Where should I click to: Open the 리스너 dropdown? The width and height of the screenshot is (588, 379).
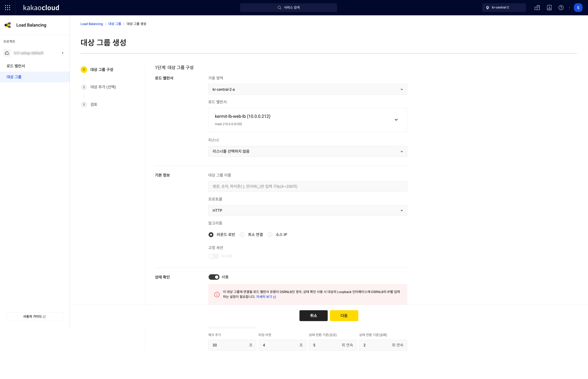pyautogui.click(x=308, y=151)
